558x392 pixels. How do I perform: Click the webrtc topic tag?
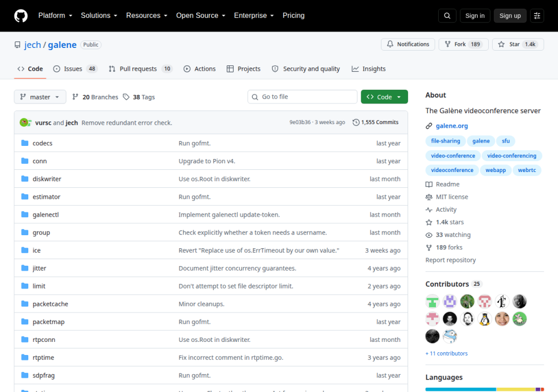527,170
